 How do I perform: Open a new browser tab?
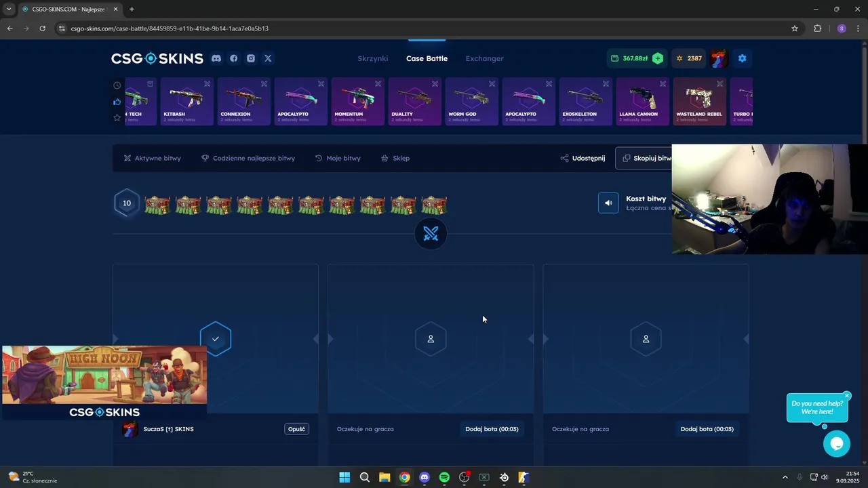(x=132, y=9)
